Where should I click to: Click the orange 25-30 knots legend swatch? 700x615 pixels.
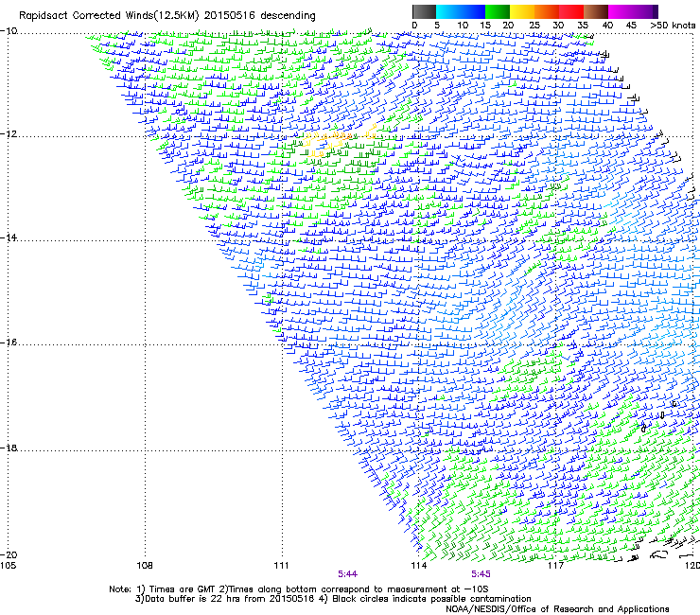click(x=547, y=11)
